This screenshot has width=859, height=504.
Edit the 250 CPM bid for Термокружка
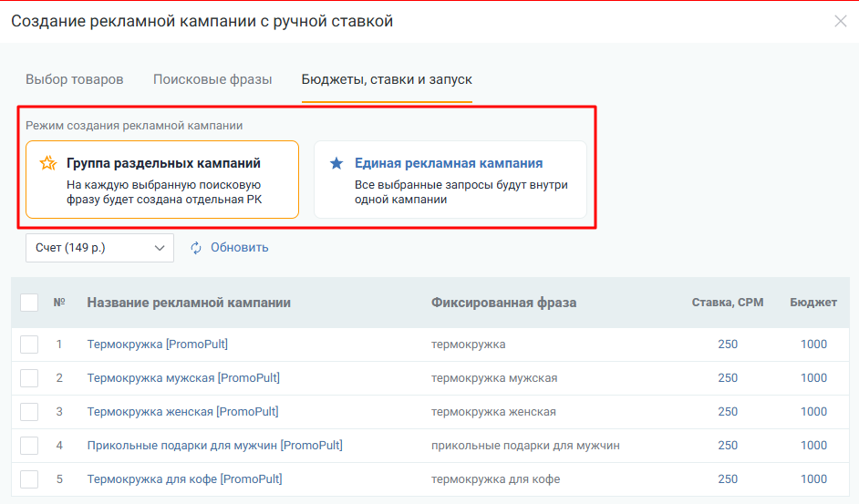click(728, 345)
